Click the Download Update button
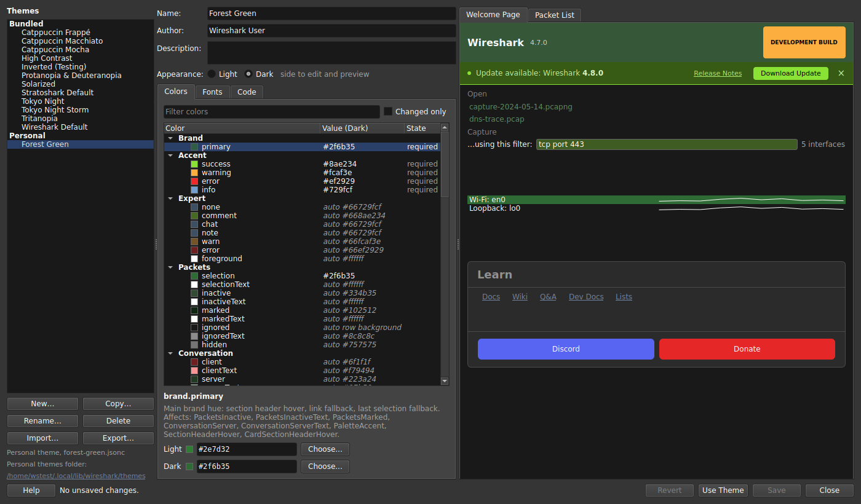 click(x=791, y=73)
